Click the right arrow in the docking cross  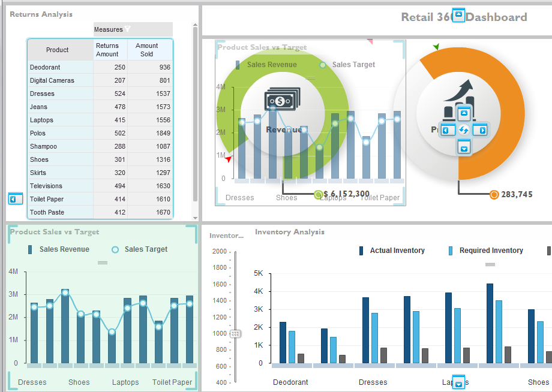pos(479,130)
